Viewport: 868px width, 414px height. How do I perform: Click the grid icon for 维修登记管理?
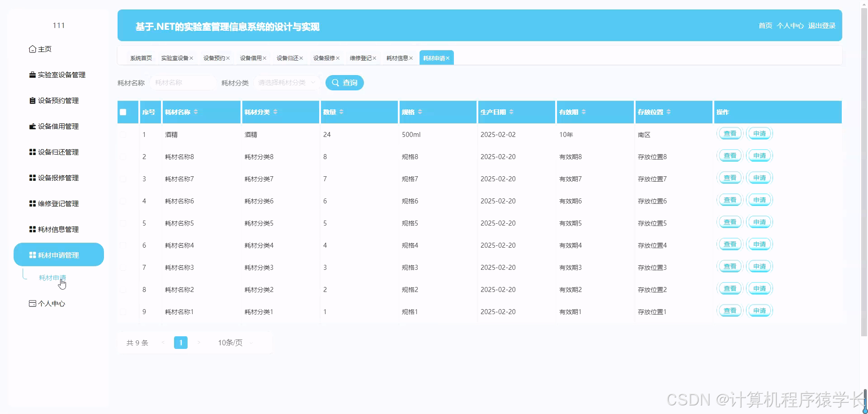point(32,203)
